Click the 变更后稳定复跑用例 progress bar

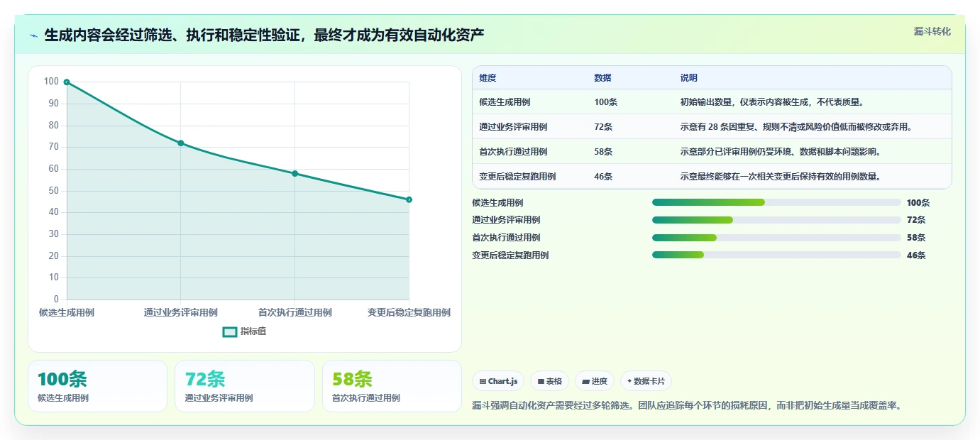(776, 255)
